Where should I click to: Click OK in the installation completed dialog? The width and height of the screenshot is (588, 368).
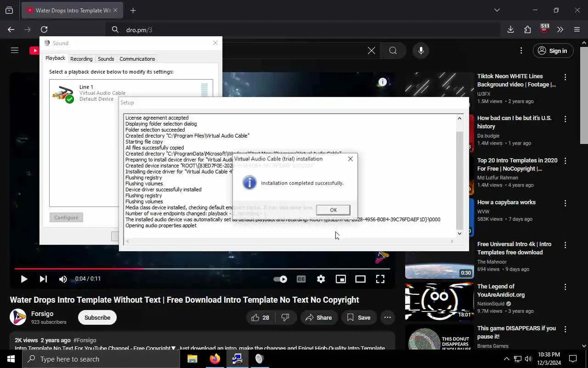(333, 210)
